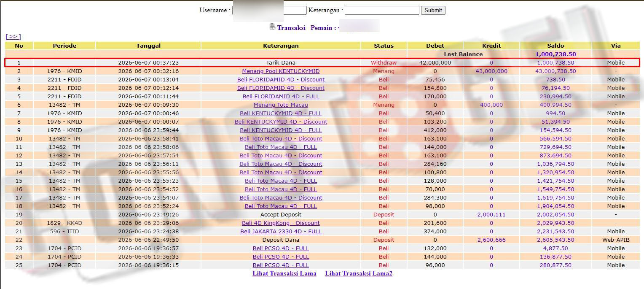Open the [>>] next page link
The image size is (644, 289).
tap(13, 37)
